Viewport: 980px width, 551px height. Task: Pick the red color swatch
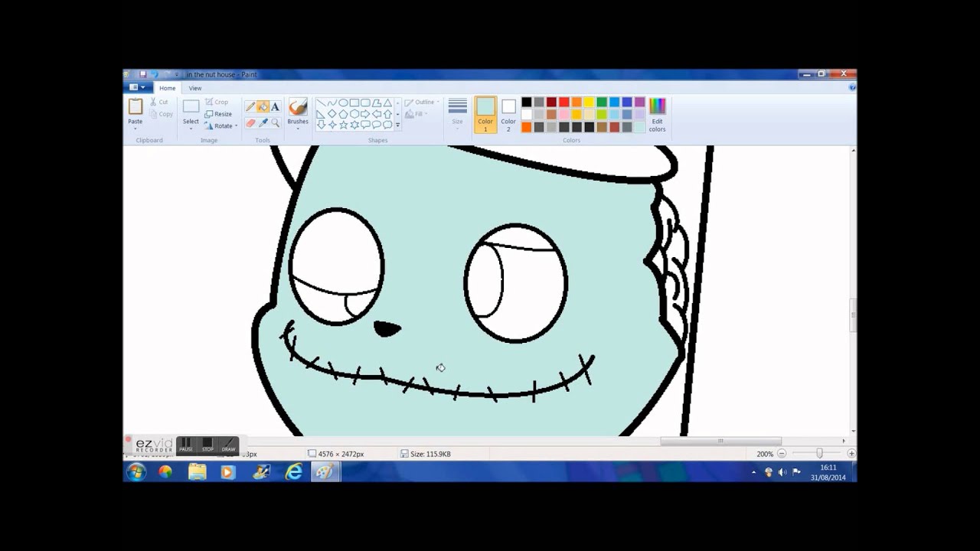click(x=564, y=102)
